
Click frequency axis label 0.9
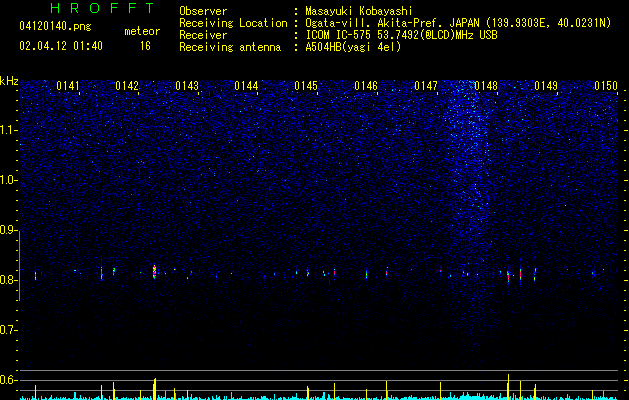click(x=8, y=230)
